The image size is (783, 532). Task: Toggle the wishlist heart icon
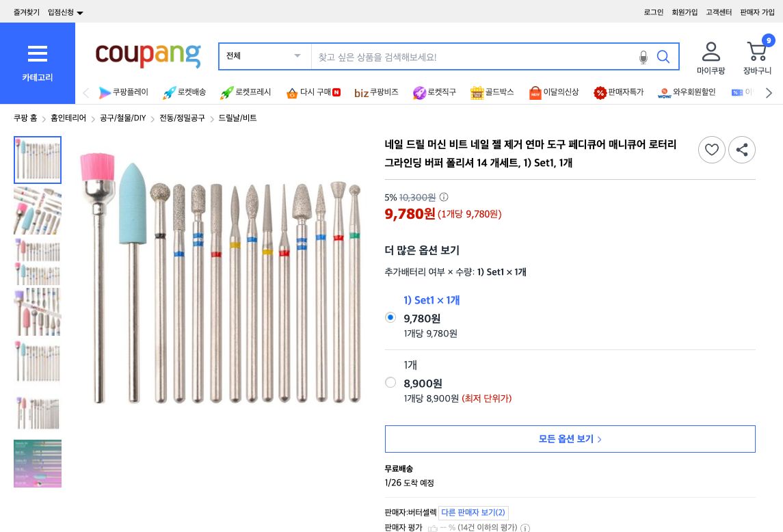coord(712,149)
